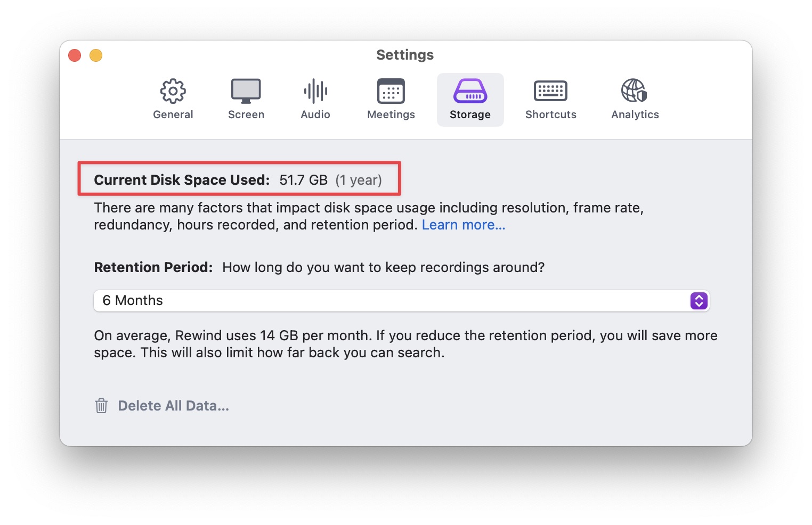Select the Screen monitor icon
The width and height of the screenshot is (812, 525).
click(246, 91)
